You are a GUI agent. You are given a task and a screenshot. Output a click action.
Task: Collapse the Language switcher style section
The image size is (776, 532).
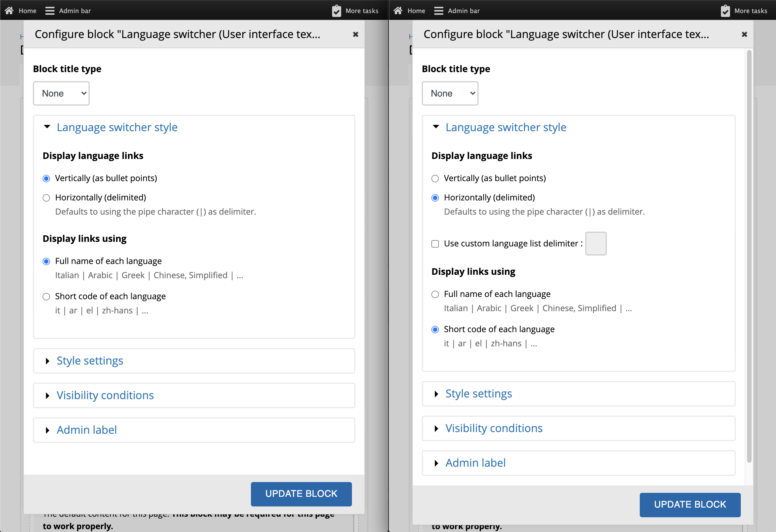coord(117,127)
